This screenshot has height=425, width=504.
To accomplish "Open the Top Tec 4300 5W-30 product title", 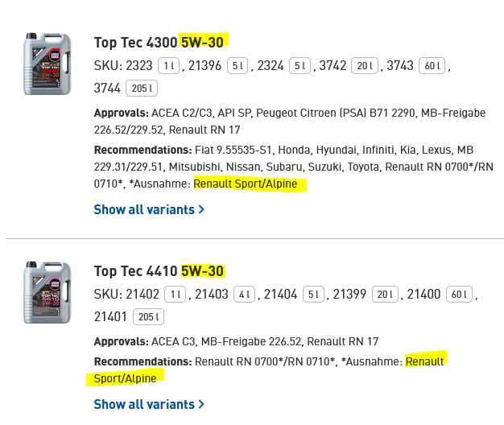I will [x=160, y=42].
